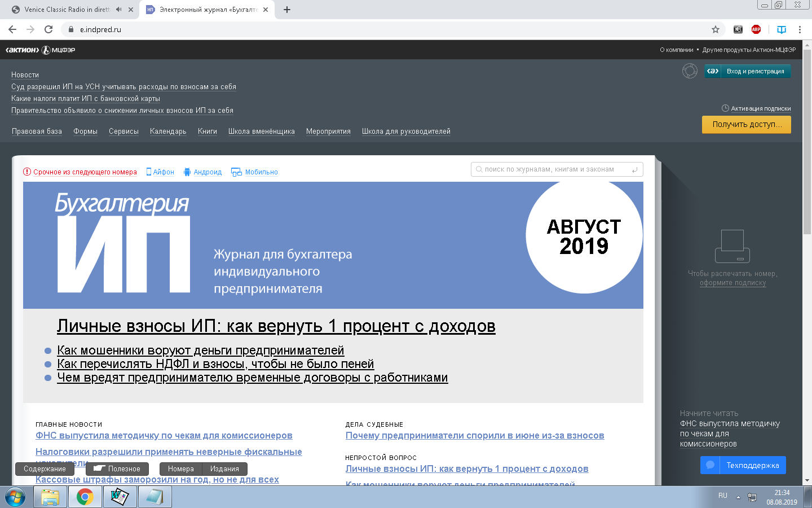
Task: Open Как мошенники воруют деньги предпринимателей
Action: click(x=200, y=351)
